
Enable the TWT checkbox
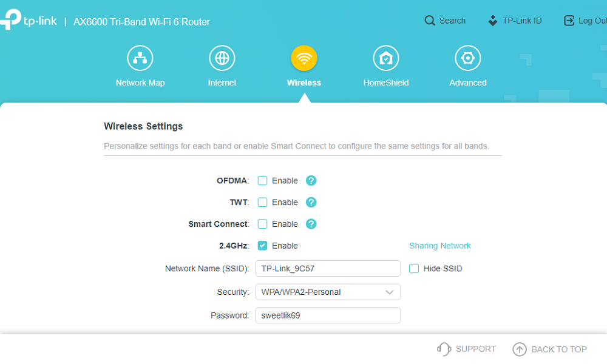(x=262, y=202)
